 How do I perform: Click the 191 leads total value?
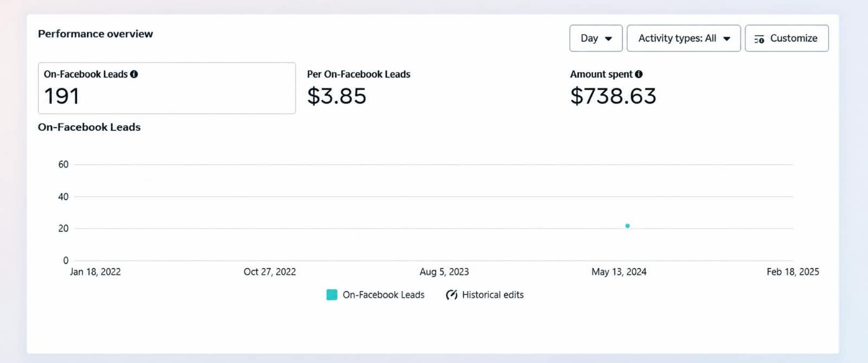pos(62,97)
